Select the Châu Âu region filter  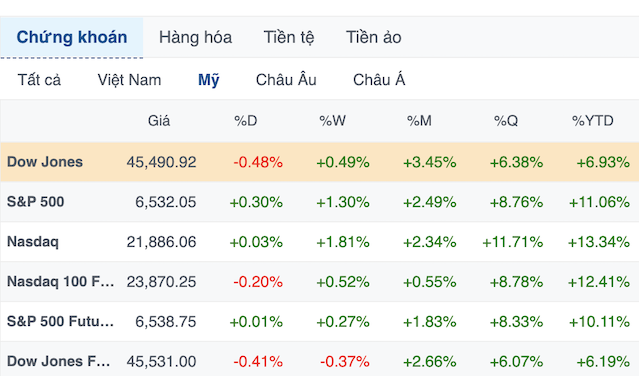pos(286,80)
